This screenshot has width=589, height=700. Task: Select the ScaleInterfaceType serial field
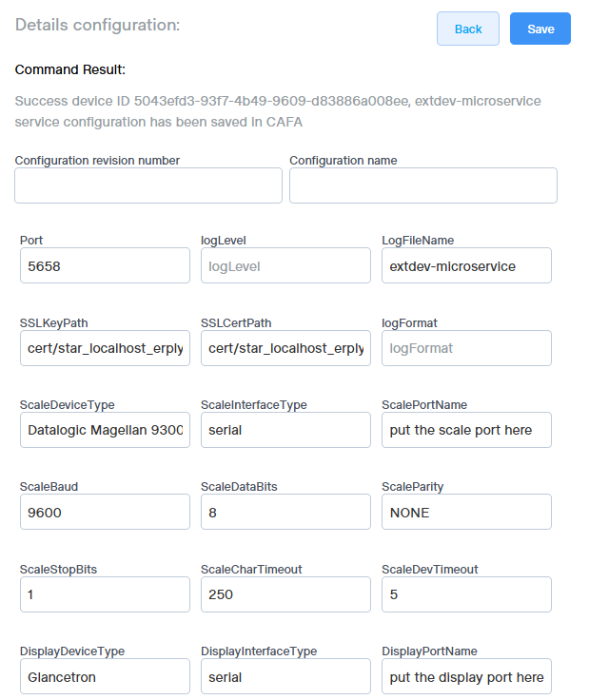285,430
